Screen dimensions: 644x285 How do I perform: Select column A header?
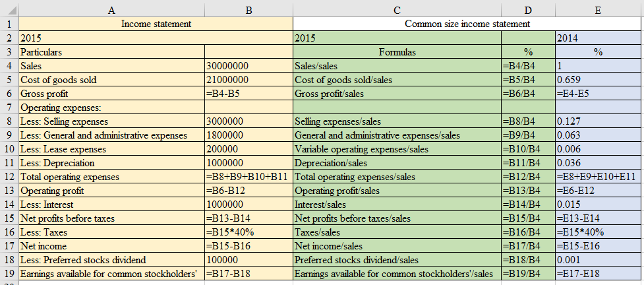110,9
